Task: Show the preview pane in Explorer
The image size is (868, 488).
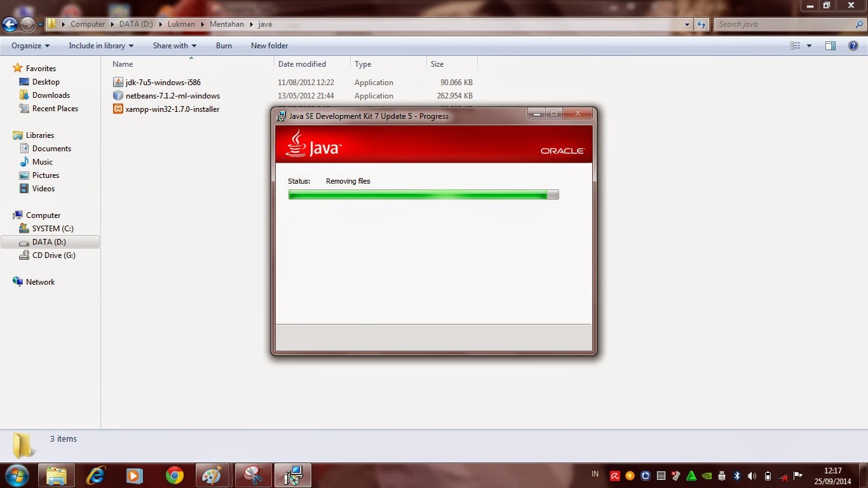Action: 830,46
